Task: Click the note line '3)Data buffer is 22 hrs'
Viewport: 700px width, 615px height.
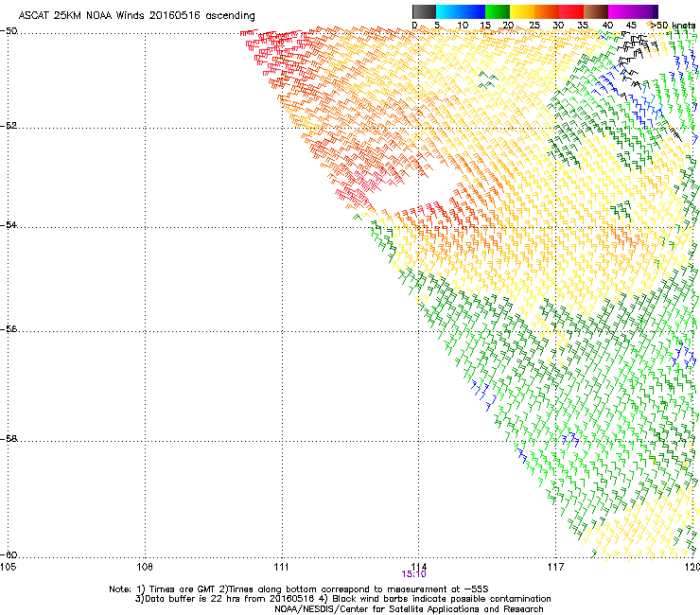Action: [342, 599]
